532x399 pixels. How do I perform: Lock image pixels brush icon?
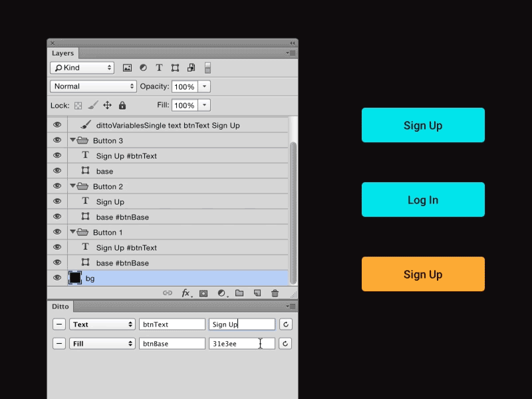92,105
